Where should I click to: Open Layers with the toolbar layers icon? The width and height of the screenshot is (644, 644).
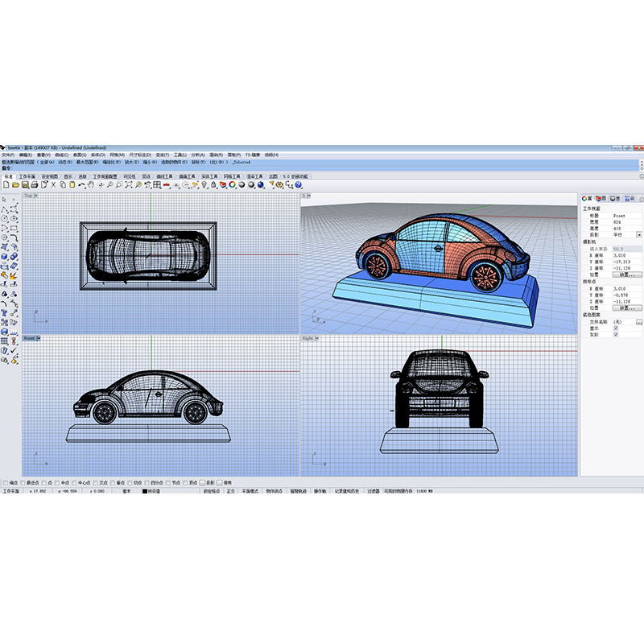[223, 185]
